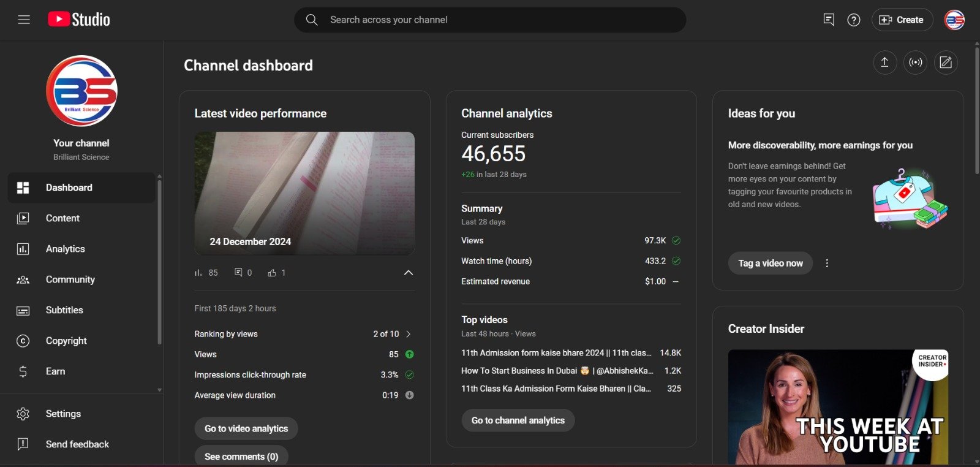Open top video '11th Class Ka Admission Form Kaise Bharen'
The width and height of the screenshot is (980, 467).
[x=556, y=389]
